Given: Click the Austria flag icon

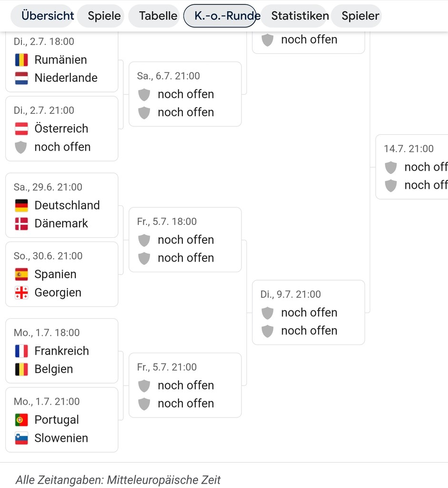Looking at the screenshot, I should click(x=21, y=129).
